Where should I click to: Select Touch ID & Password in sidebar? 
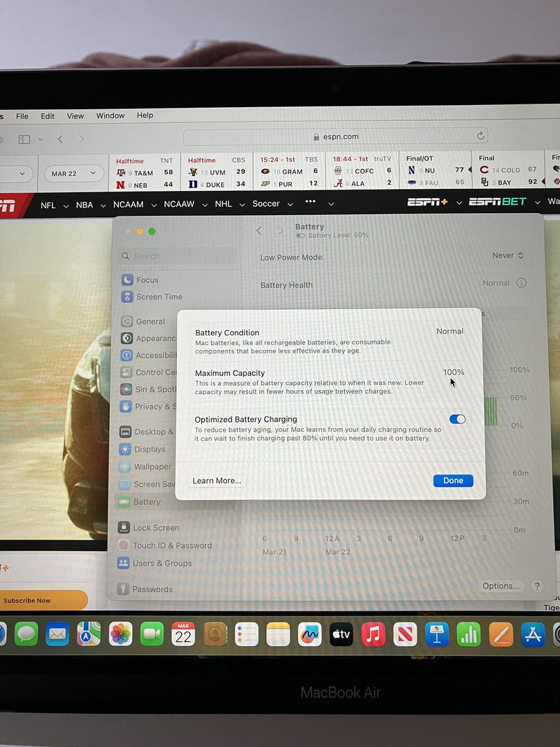pyautogui.click(x=172, y=546)
